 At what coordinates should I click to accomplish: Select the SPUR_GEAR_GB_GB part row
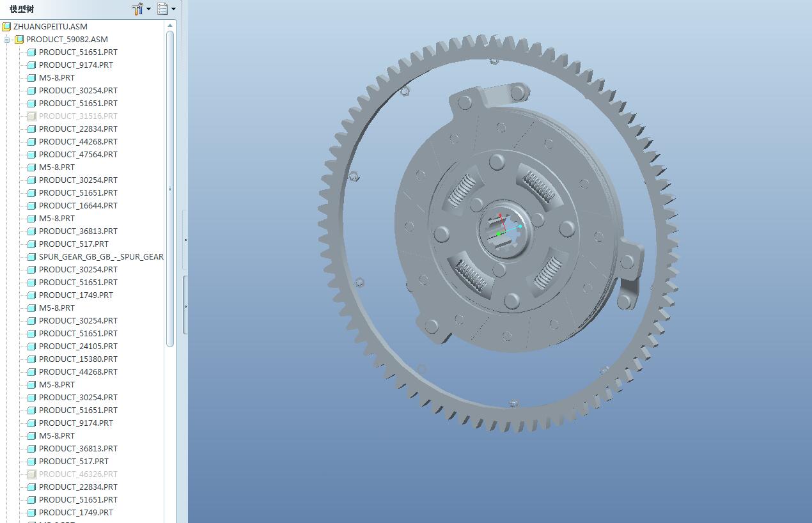tap(101, 257)
